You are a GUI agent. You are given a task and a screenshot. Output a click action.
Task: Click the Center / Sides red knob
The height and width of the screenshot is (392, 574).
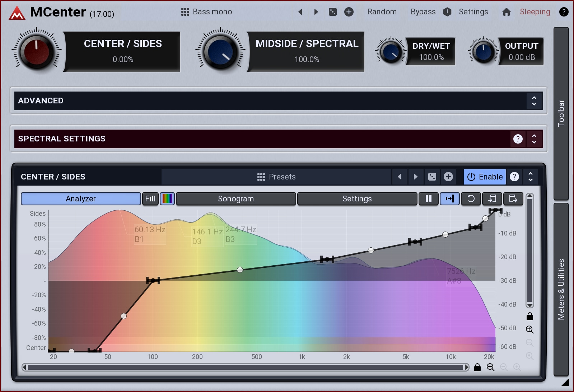pos(36,52)
